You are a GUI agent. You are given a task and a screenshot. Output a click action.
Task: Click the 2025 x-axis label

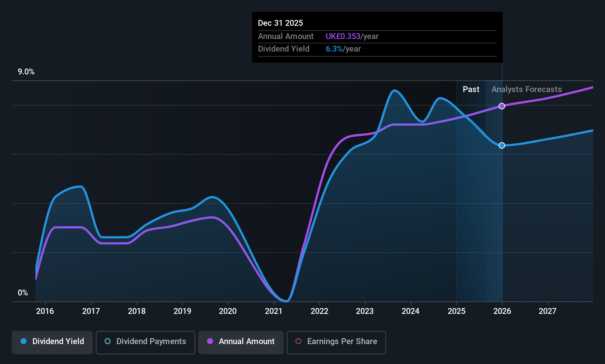click(x=457, y=311)
